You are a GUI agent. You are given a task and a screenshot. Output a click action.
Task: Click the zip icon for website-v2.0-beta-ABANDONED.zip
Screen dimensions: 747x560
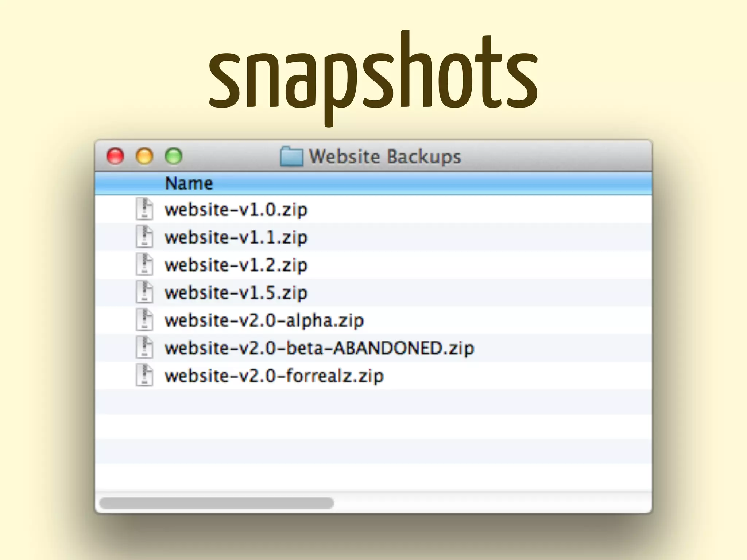144,347
